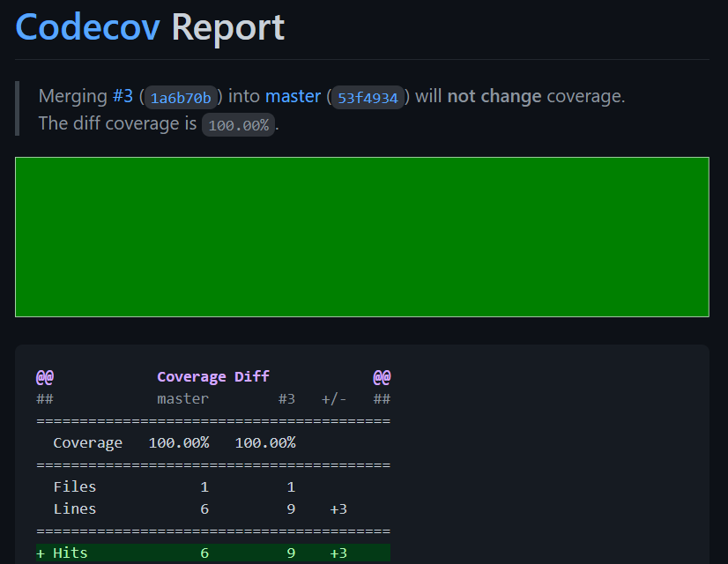The height and width of the screenshot is (564, 728).
Task: Click the #3 column header in the table
Action: click(286, 399)
